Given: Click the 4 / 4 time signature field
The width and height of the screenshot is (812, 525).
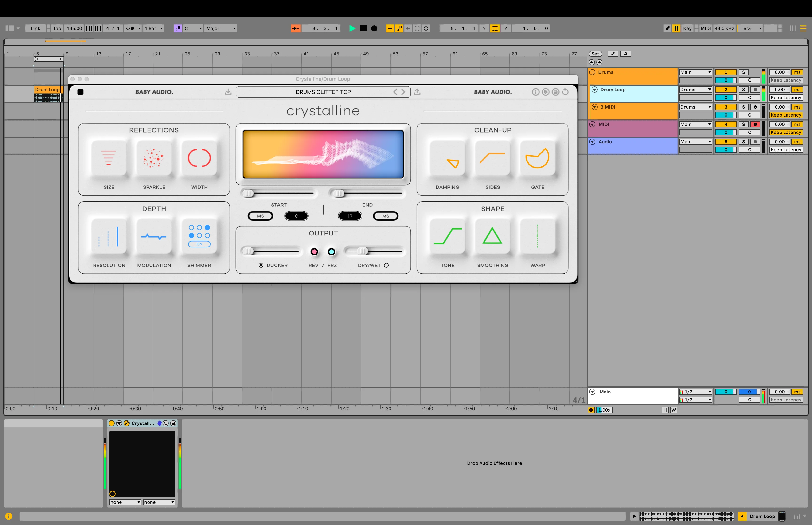Looking at the screenshot, I should point(113,29).
